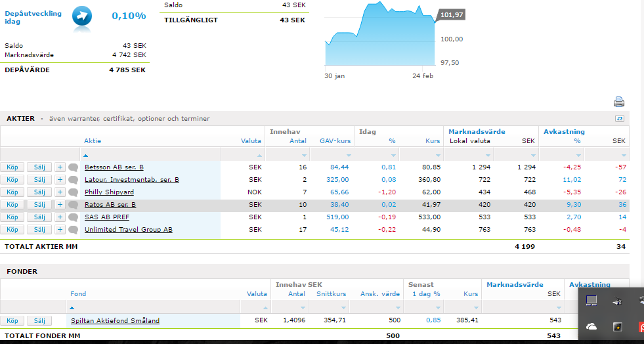This screenshot has height=344, width=644.
Task: Click sort arrow under Marknadsvärde SEK in Aktier
Action: [533, 156]
